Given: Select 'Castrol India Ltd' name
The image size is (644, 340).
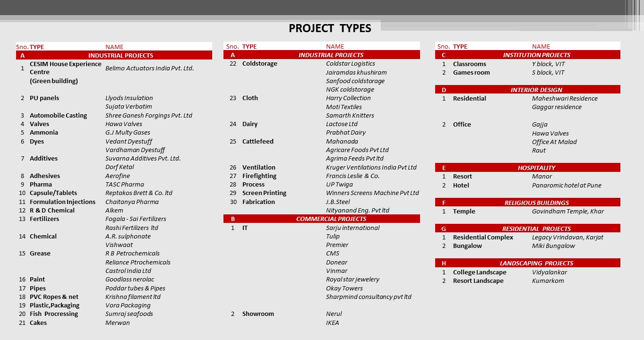Looking at the screenshot, I should pos(128,271).
